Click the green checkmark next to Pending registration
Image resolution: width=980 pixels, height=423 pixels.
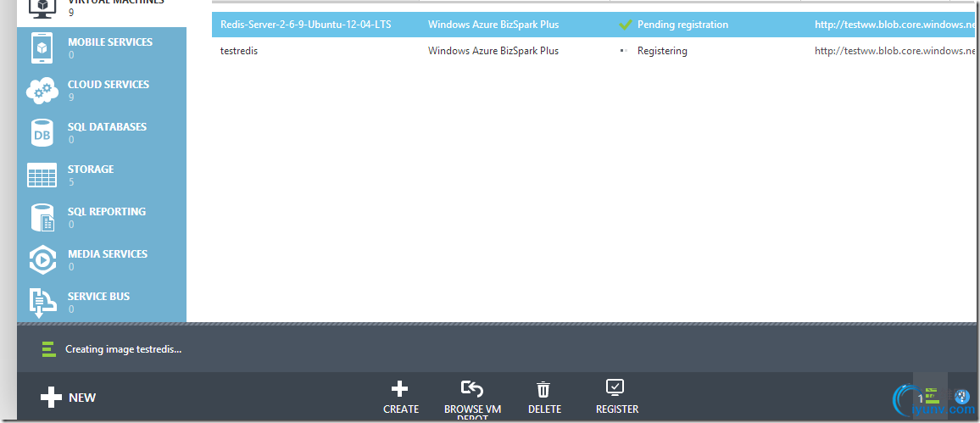click(x=626, y=25)
